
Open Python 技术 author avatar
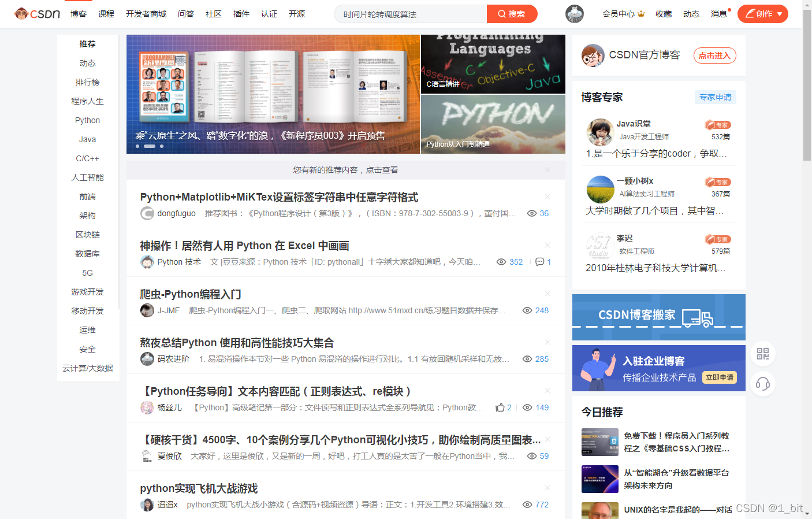pyautogui.click(x=147, y=262)
